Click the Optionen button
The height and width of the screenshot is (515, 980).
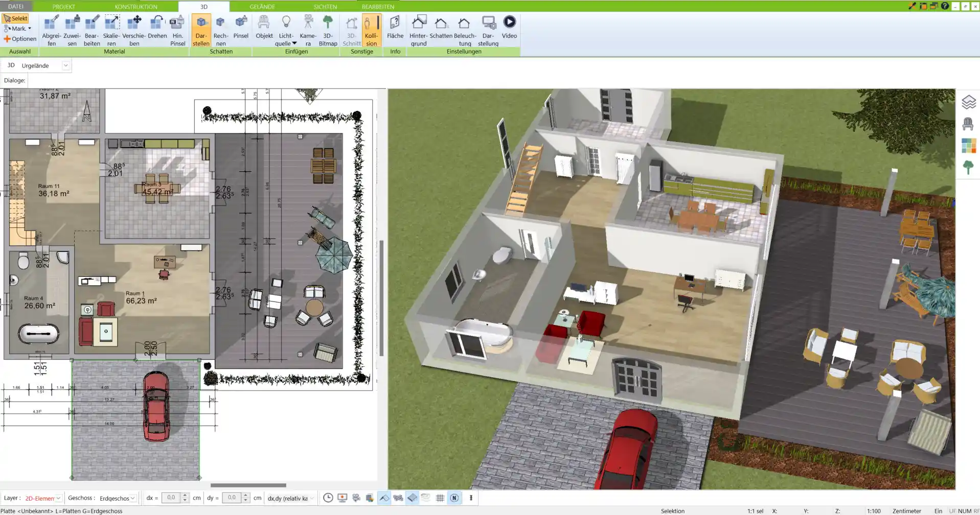[20, 39]
